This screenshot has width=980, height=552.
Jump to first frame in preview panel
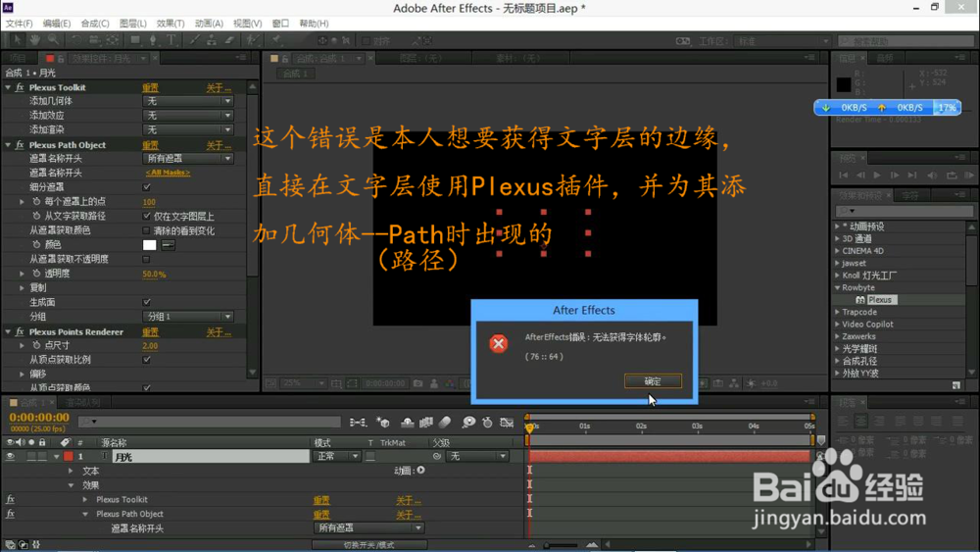[x=843, y=176]
